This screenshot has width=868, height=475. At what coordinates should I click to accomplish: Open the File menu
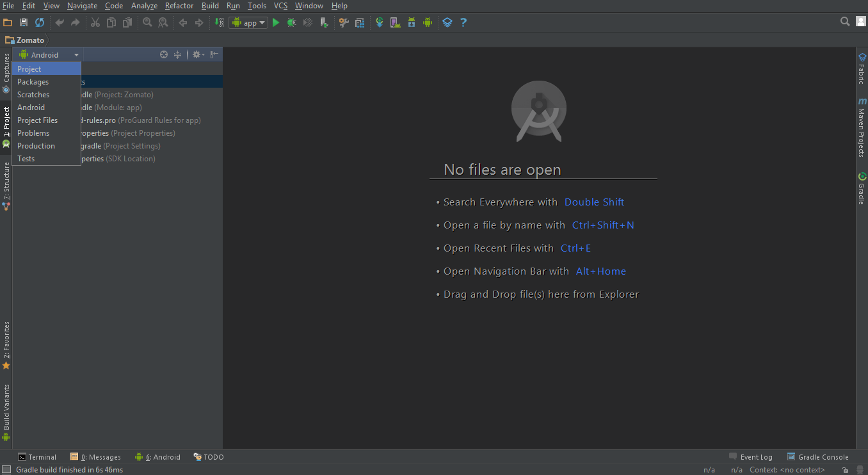8,6
